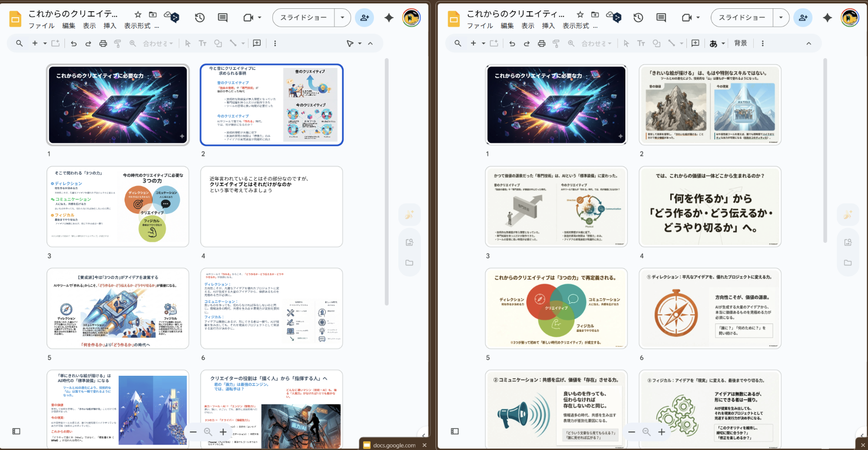Open version history in the left window

click(x=200, y=18)
